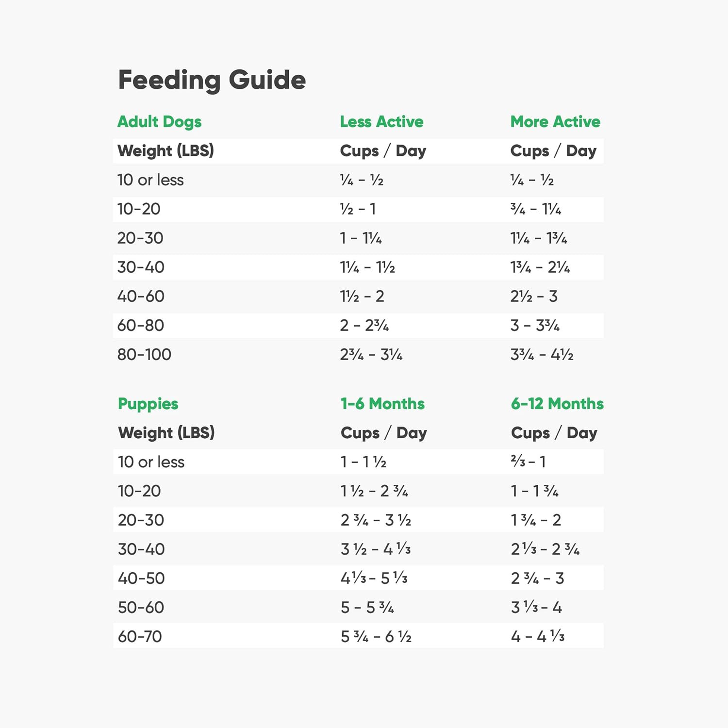Select the 60-70 weight row label
Viewport: 728px width, 728px height.
tap(140, 636)
